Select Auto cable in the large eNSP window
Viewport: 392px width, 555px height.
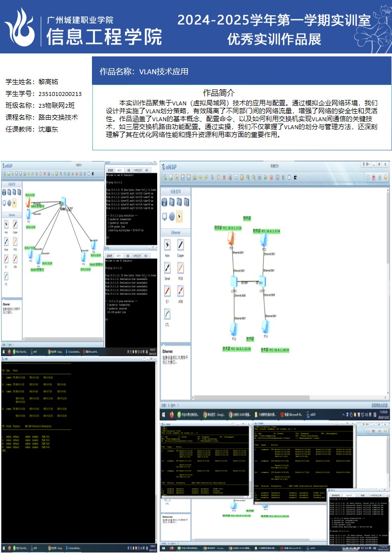point(168,245)
